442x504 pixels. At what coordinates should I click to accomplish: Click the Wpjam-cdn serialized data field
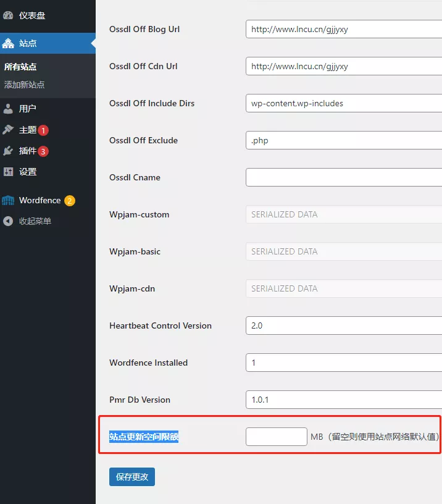tap(344, 288)
